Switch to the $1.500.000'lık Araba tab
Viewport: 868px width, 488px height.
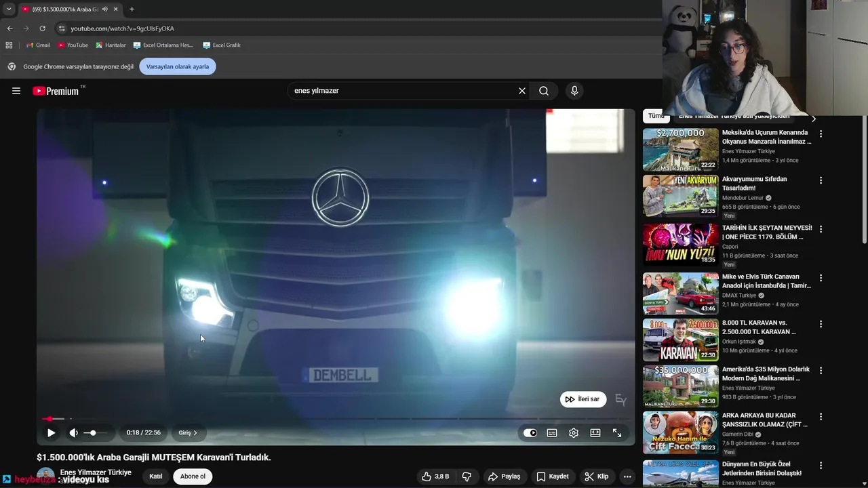click(66, 9)
